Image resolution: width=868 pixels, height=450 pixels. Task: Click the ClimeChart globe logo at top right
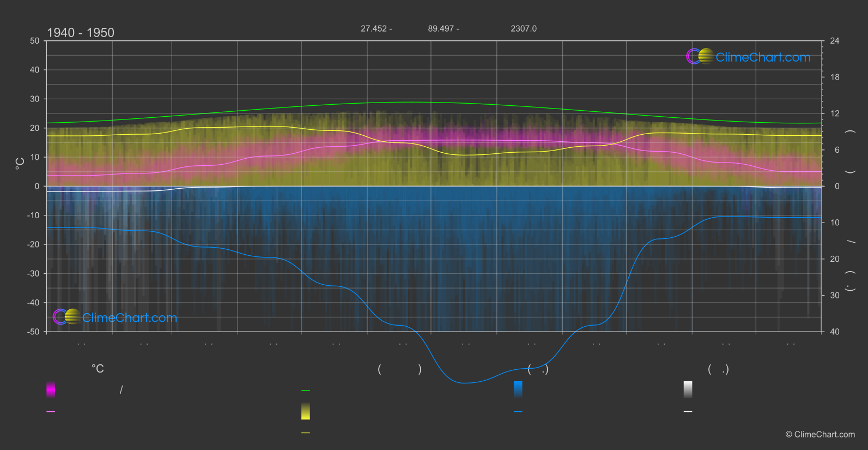[700, 56]
